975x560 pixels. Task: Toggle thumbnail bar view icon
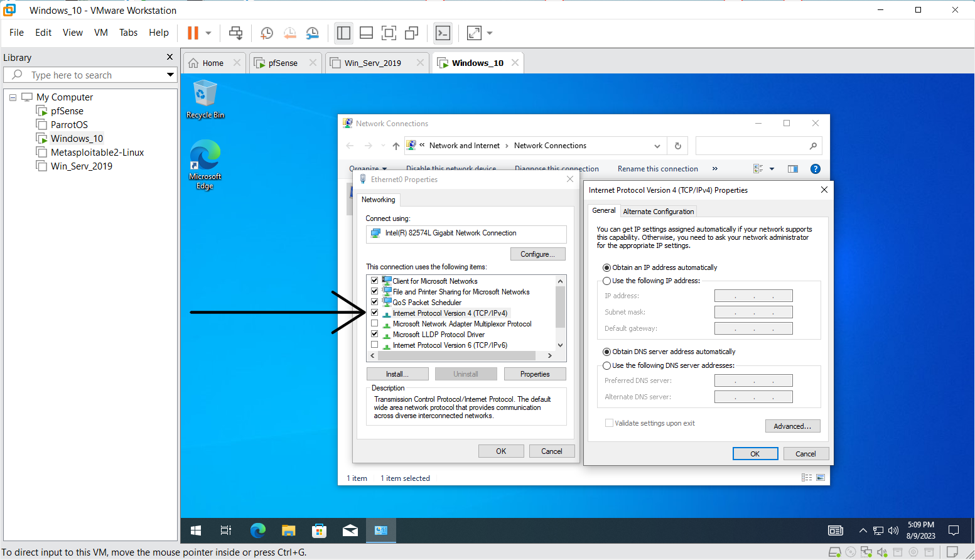pyautogui.click(x=367, y=33)
